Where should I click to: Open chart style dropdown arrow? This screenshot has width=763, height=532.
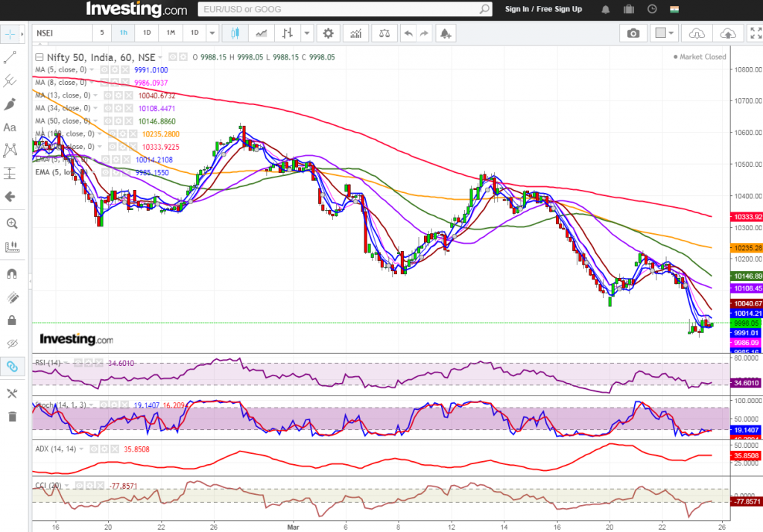(306, 33)
